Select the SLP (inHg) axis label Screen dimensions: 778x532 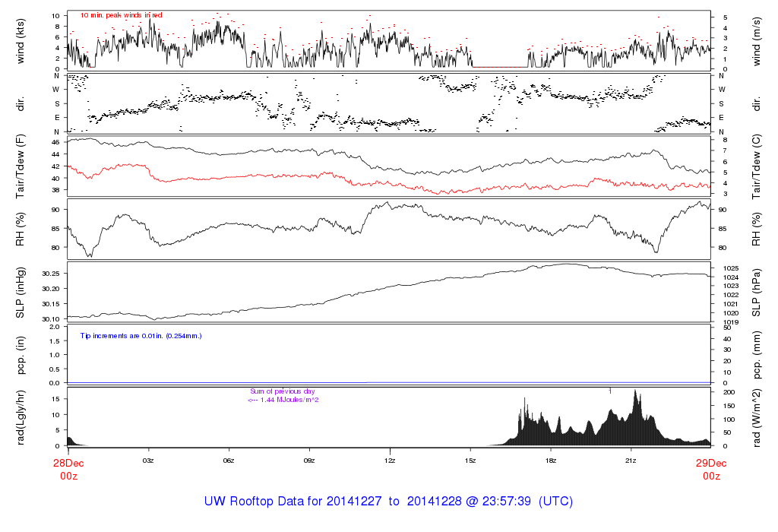pos(21,292)
